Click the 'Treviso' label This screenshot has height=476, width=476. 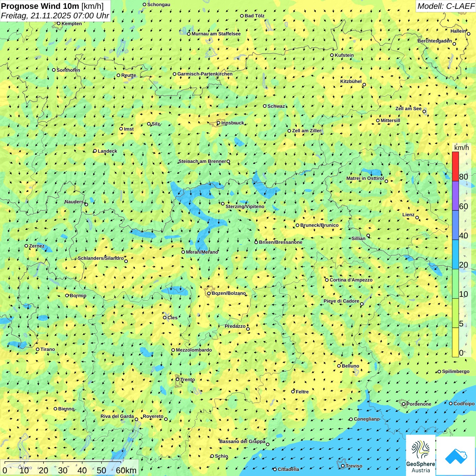tap(354, 466)
